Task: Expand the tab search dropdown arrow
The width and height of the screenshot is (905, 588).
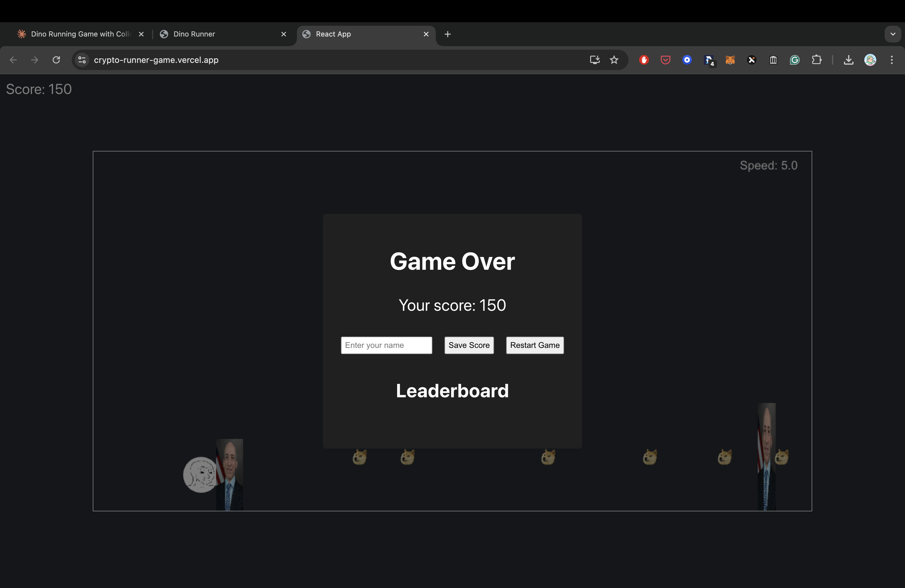Action: point(892,34)
